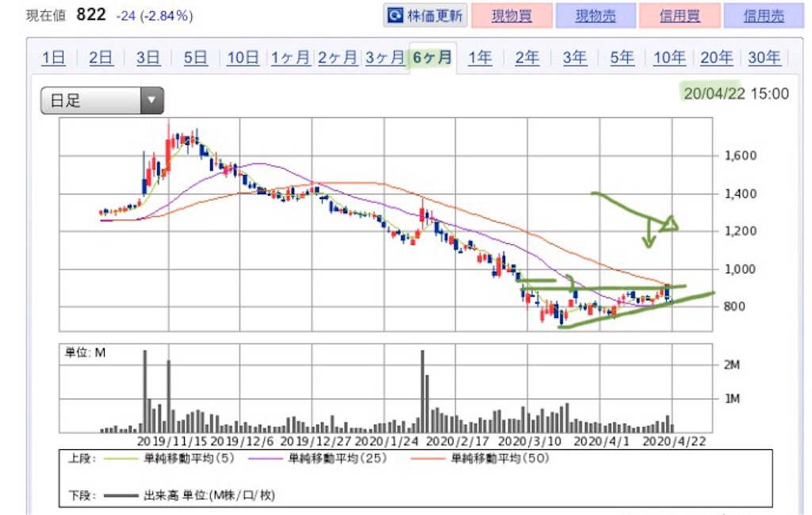
Task: Switch chart range to 30年
Action: pyautogui.click(x=764, y=58)
